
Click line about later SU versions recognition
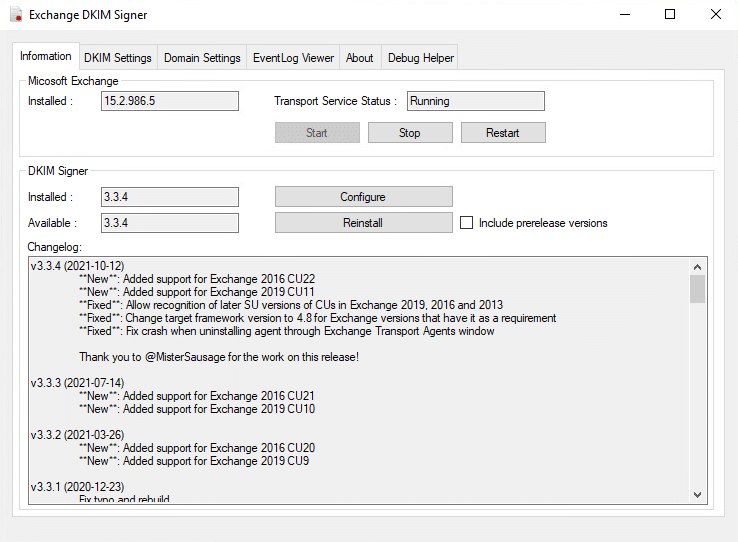(x=291, y=305)
